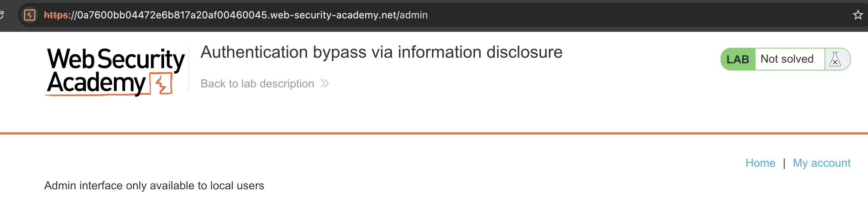This screenshot has height=218, width=868.
Task: Click the green LAB badge
Action: 738,59
